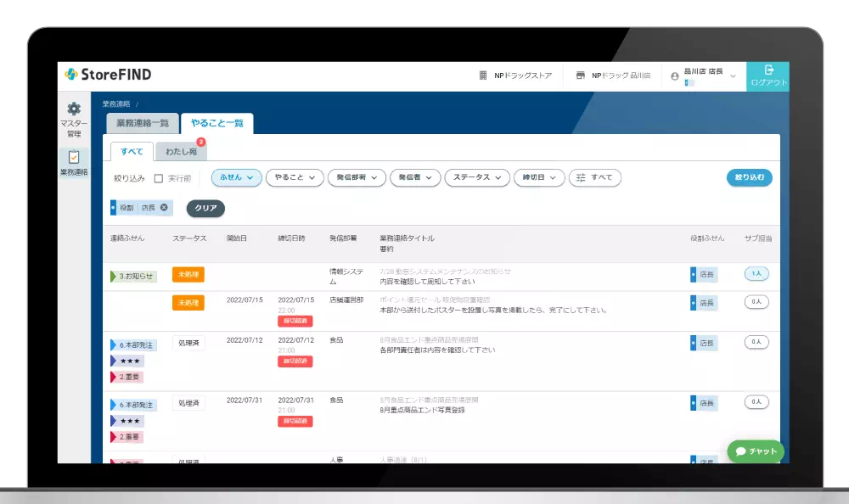849x504 pixels.
Task: Click the StoreFIND logo
Action: coord(109,75)
